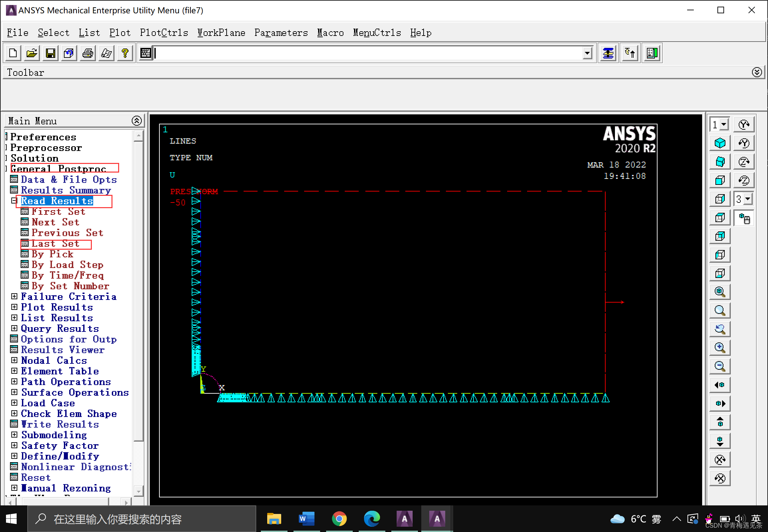Click the Help question mark icon
The height and width of the screenshot is (532, 768).
point(125,53)
